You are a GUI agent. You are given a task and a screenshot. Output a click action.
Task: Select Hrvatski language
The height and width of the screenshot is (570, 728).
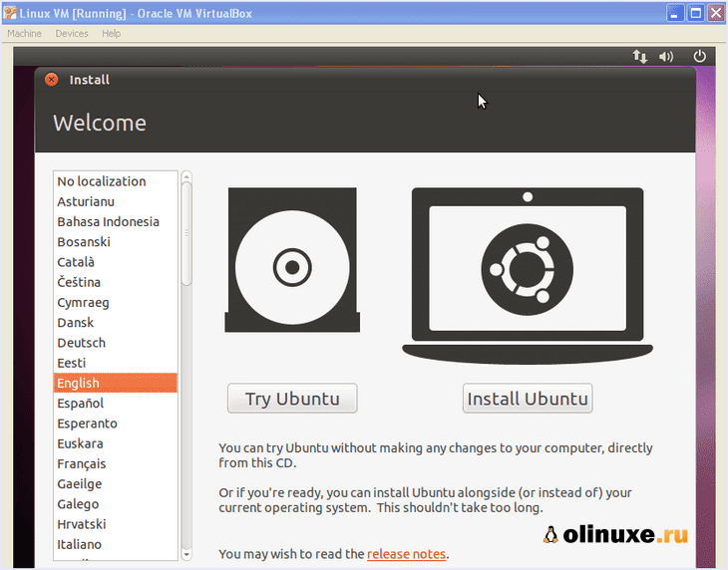click(115, 524)
